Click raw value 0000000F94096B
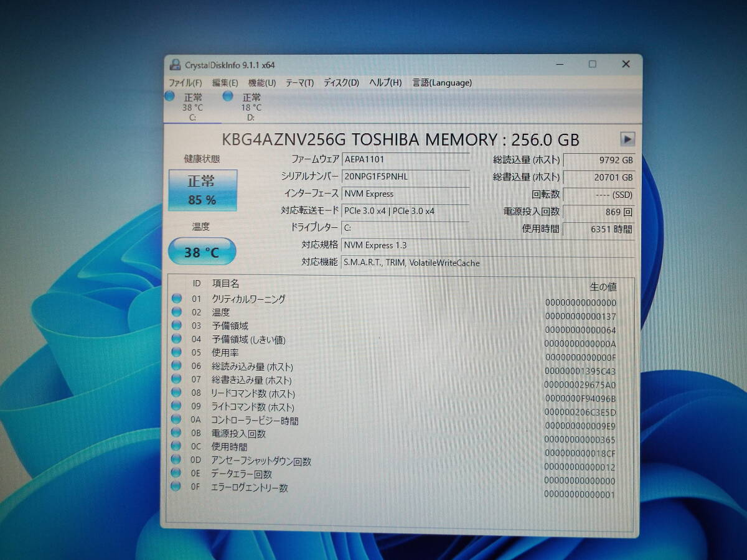This screenshot has width=747, height=560. click(x=580, y=399)
